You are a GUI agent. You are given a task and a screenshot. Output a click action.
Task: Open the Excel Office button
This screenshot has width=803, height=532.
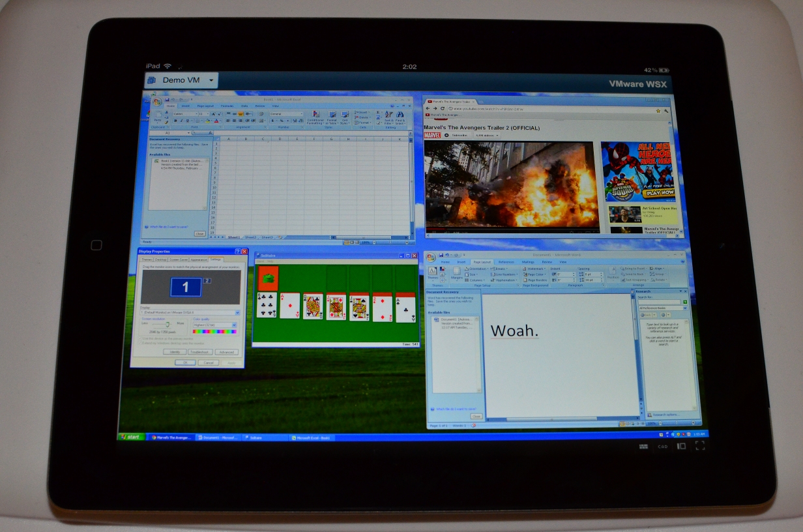[157, 102]
